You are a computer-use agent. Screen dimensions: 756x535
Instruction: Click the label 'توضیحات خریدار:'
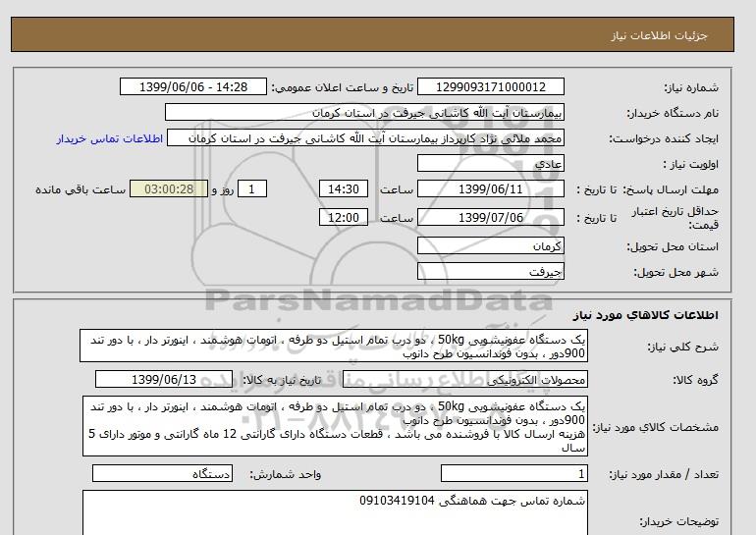tap(678, 521)
